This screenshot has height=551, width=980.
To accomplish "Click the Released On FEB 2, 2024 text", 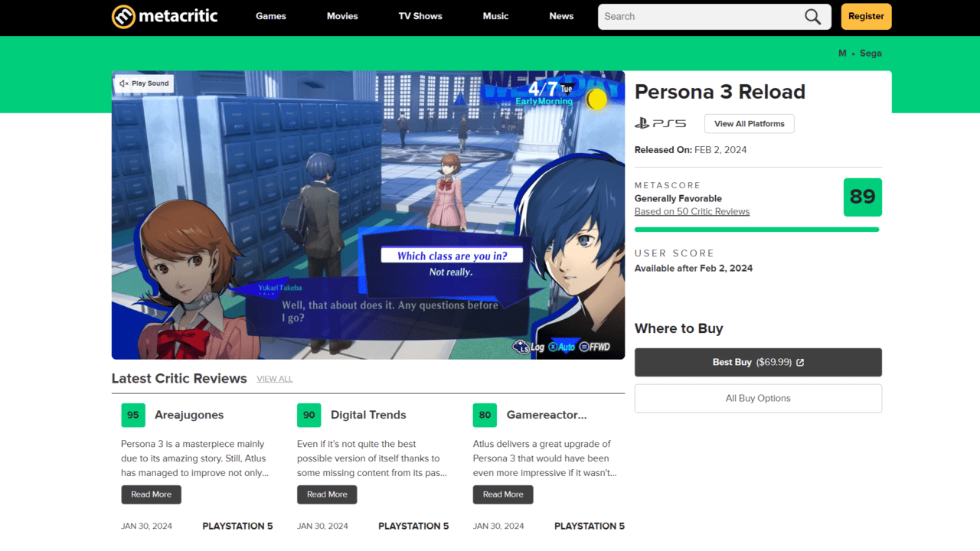I will (691, 150).
